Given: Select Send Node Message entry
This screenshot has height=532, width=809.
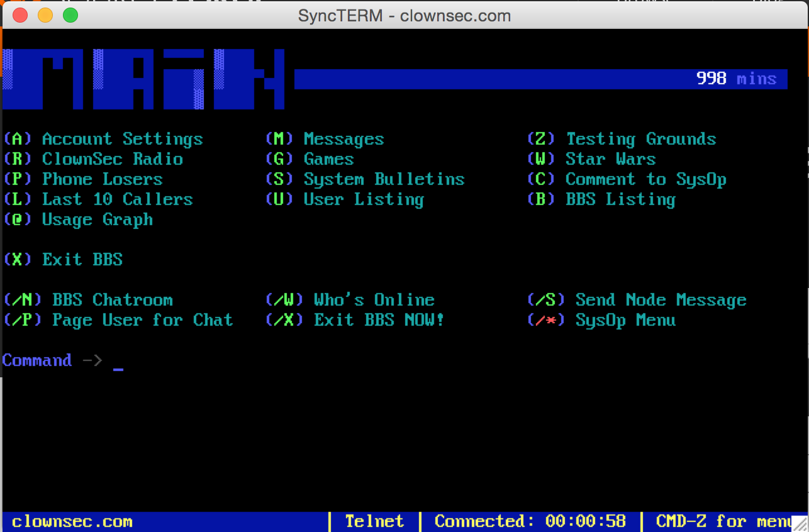Looking at the screenshot, I should [x=637, y=300].
